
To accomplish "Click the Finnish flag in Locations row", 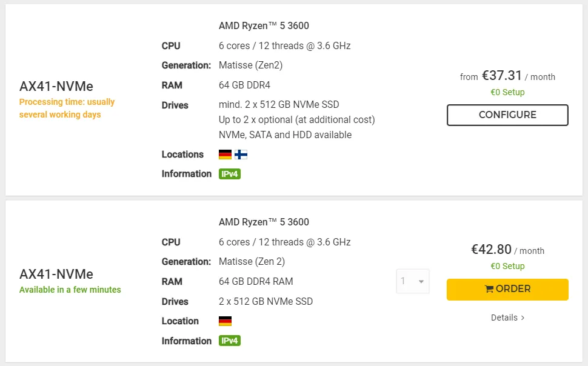I will (241, 155).
